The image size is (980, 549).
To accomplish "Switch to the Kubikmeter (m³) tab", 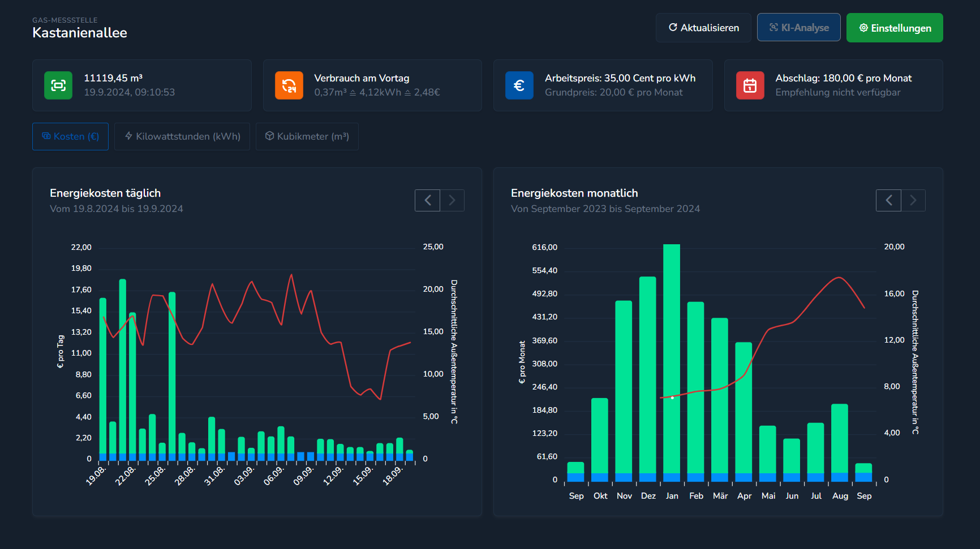I will tap(307, 136).
